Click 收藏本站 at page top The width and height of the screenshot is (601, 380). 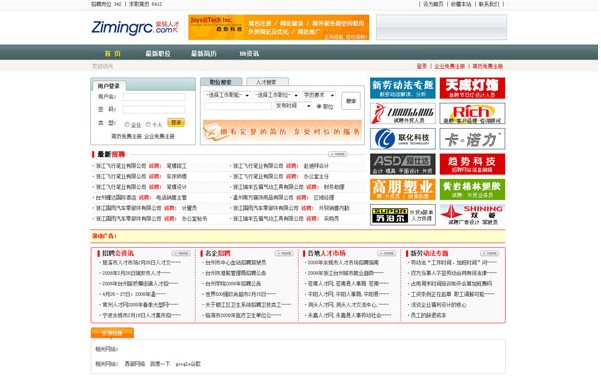click(x=461, y=4)
